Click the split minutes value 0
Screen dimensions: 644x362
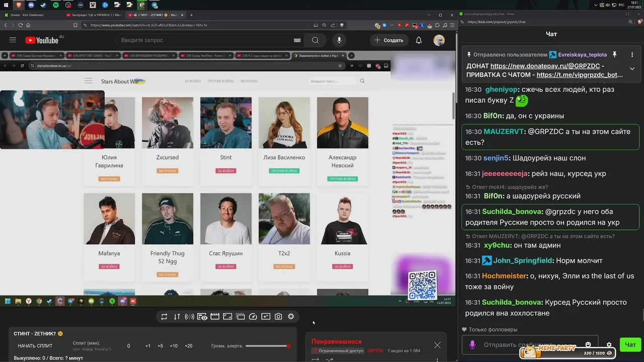tap(128, 346)
